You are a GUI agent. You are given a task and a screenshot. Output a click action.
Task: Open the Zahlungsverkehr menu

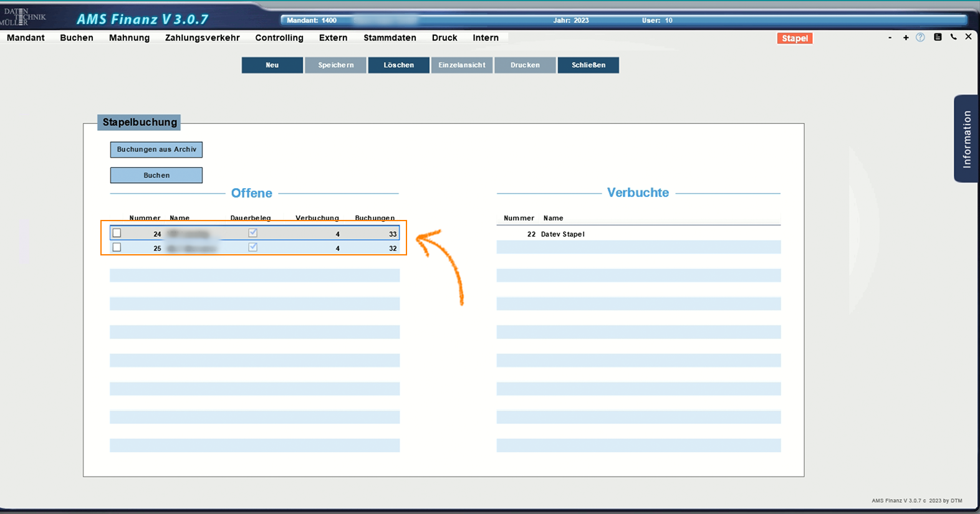202,38
